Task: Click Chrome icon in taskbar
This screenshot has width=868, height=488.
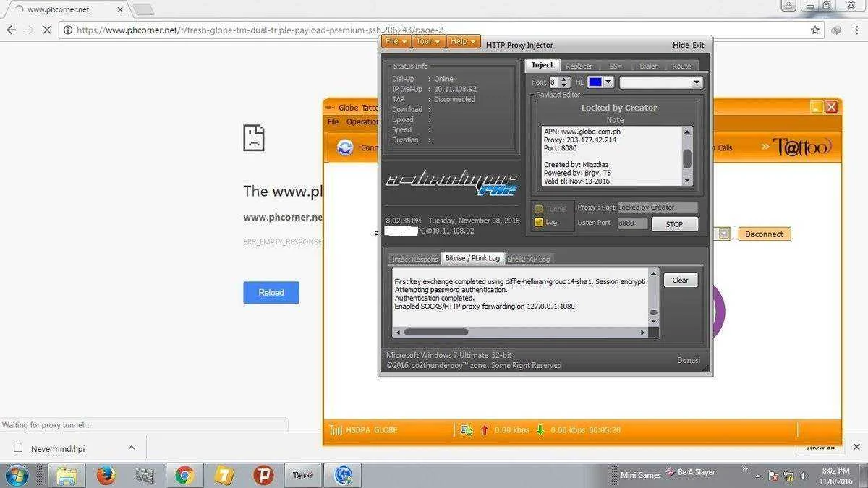Action: point(184,475)
